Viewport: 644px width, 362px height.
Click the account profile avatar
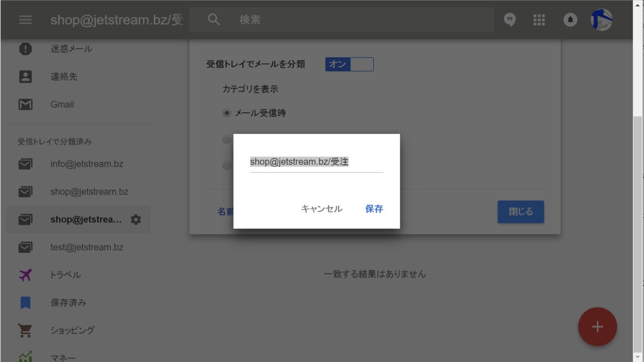pos(601,20)
